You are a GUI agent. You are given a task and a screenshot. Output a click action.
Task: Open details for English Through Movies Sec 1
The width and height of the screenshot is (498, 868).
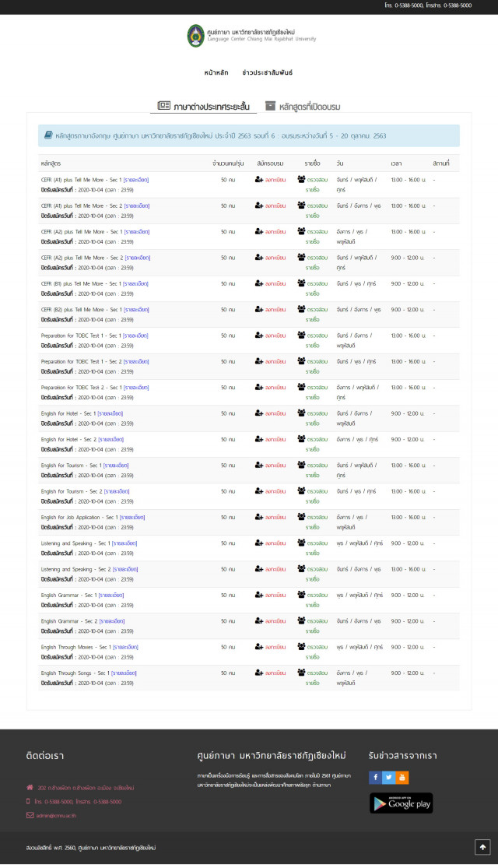click(x=125, y=648)
